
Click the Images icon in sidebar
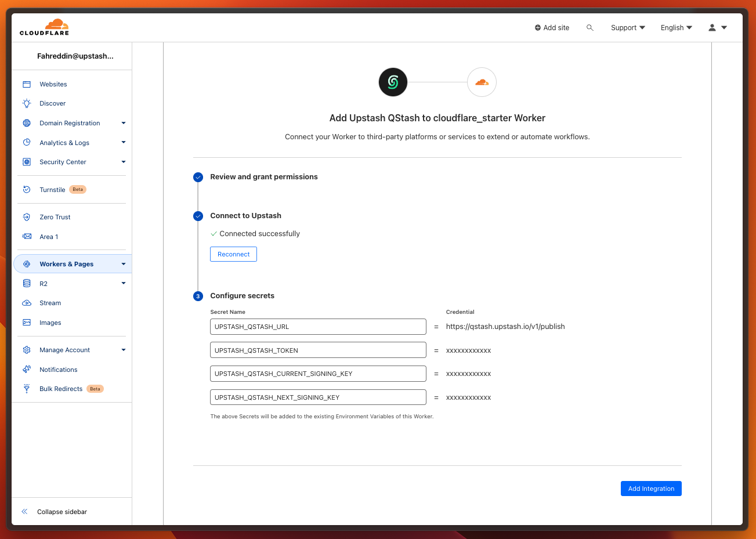27,322
